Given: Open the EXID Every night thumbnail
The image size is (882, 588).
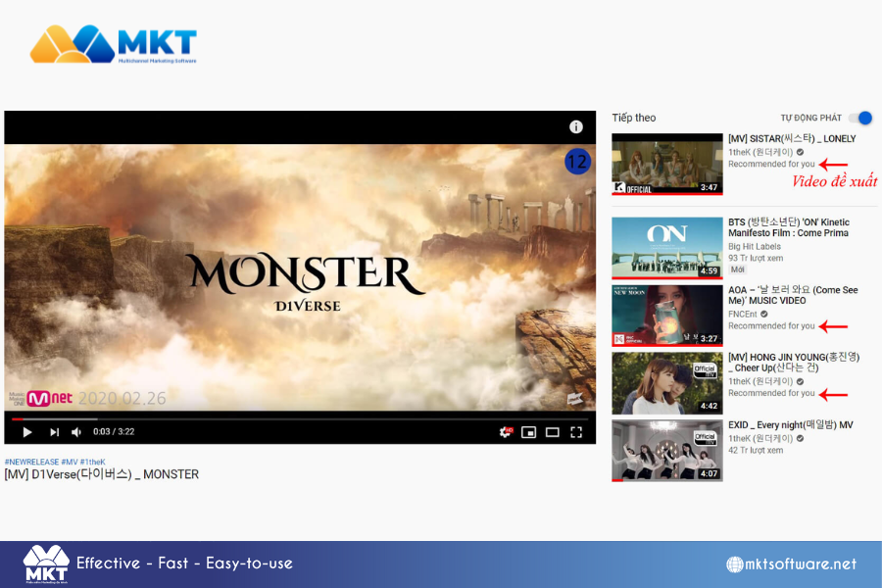Looking at the screenshot, I should coord(667,451).
